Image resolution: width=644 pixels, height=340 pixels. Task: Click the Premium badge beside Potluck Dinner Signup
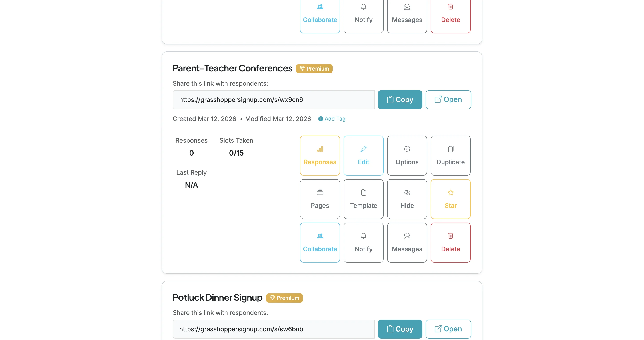pos(284,298)
